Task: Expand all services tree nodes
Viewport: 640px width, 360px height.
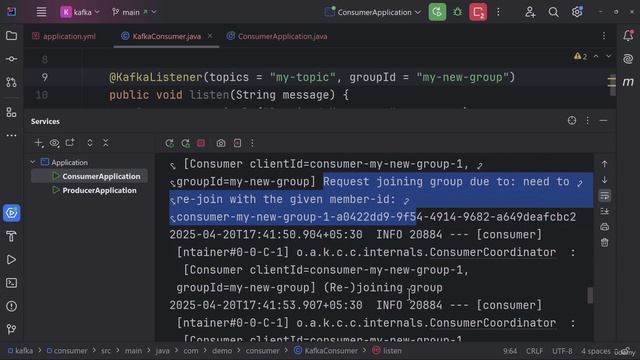Action: pyautogui.click(x=90, y=143)
